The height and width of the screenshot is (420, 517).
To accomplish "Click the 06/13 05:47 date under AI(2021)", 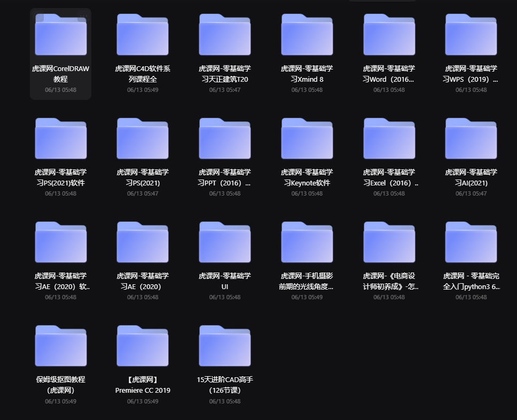I will [x=471, y=193].
